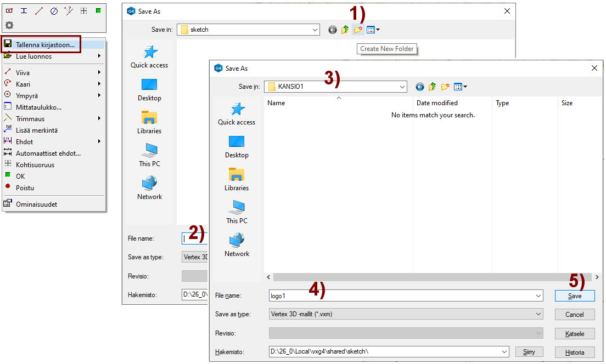Expand the KANSIO1 Save in dropdown

(402, 87)
